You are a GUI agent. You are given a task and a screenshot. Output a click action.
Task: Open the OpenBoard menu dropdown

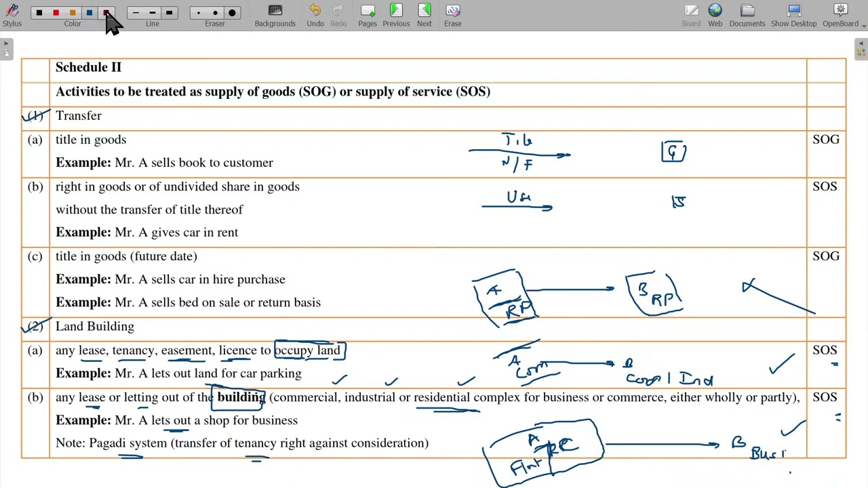point(841,15)
